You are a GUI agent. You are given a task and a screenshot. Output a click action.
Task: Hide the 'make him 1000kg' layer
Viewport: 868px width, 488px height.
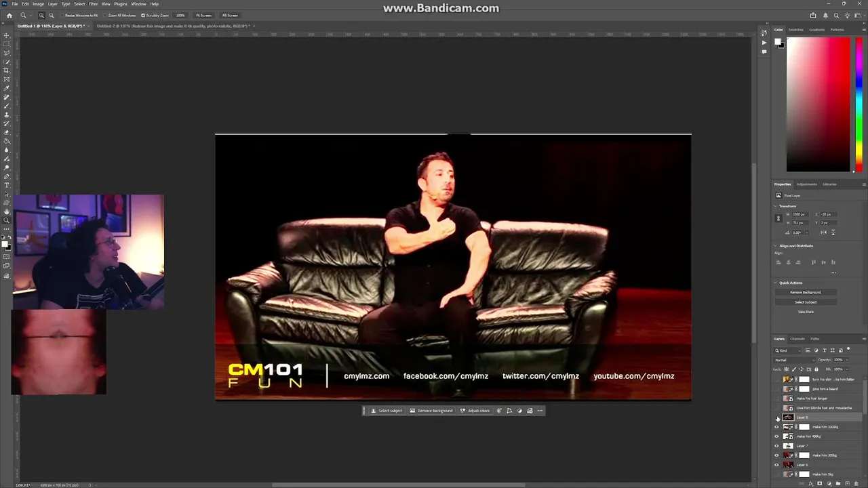pos(777,427)
